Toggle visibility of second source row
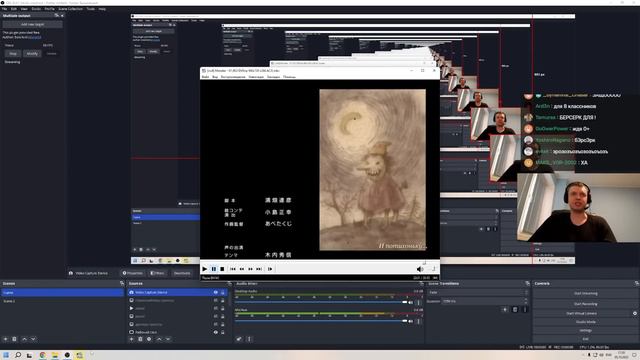640x360 pixels. [216, 300]
